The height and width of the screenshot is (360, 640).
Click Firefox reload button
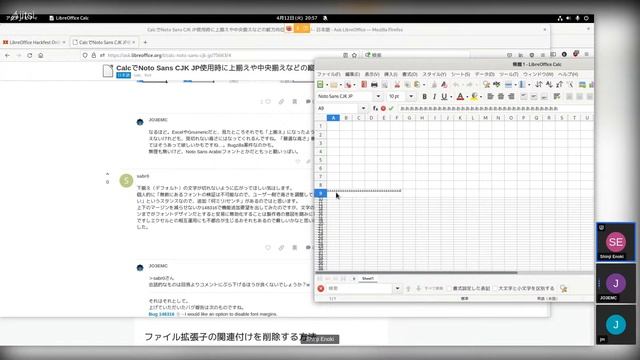(29, 55)
